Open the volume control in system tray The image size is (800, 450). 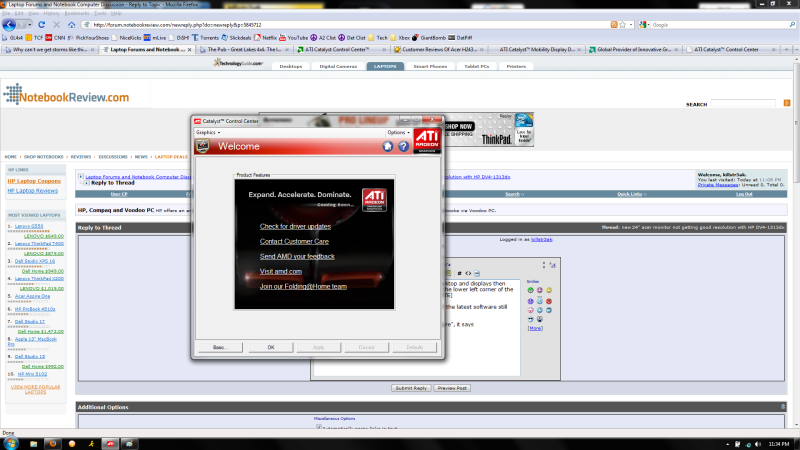tap(758, 444)
